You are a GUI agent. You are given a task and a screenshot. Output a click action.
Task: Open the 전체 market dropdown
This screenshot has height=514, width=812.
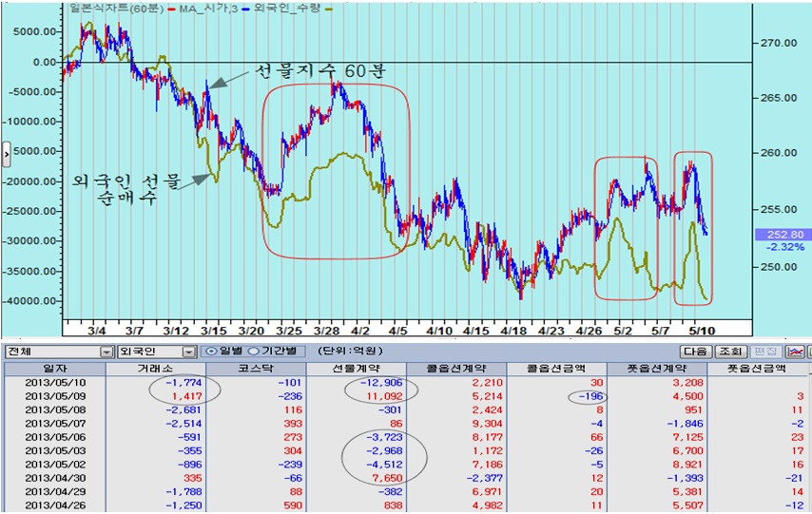(x=59, y=352)
